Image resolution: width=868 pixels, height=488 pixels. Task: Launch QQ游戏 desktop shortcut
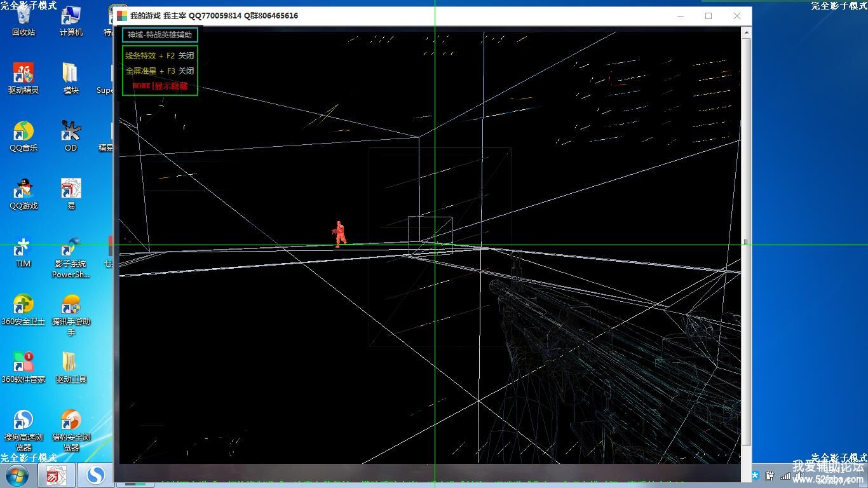click(24, 194)
